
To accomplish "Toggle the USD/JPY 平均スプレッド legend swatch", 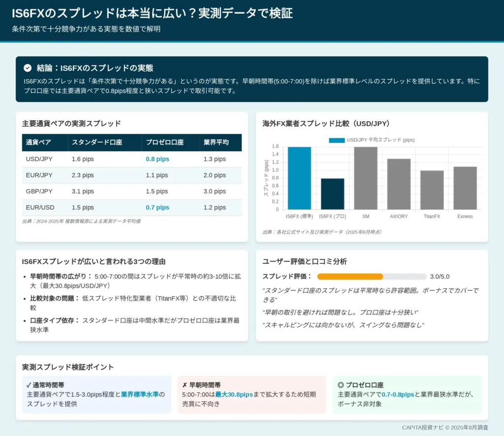I will (x=337, y=140).
